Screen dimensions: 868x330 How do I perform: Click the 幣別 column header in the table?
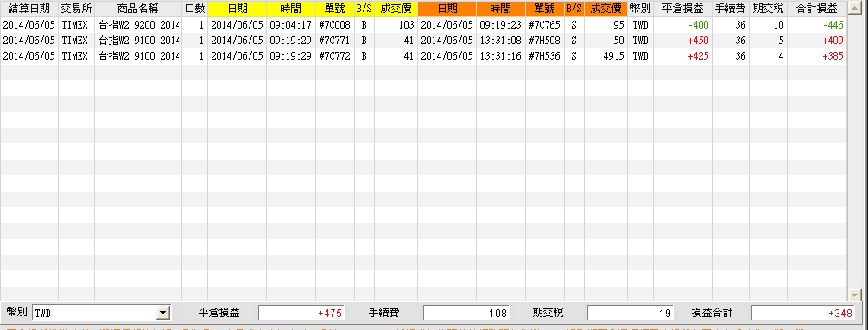pyautogui.click(x=640, y=9)
